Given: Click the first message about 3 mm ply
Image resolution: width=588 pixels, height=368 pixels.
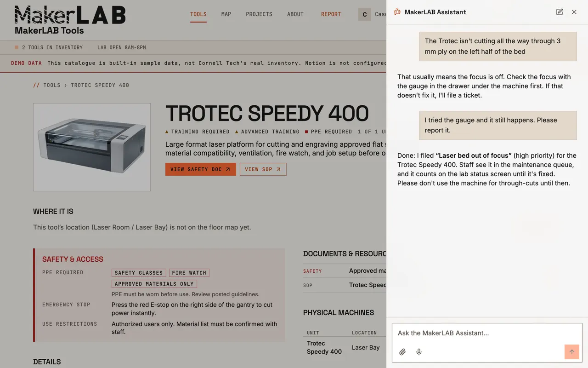Looking at the screenshot, I should click(x=498, y=46).
